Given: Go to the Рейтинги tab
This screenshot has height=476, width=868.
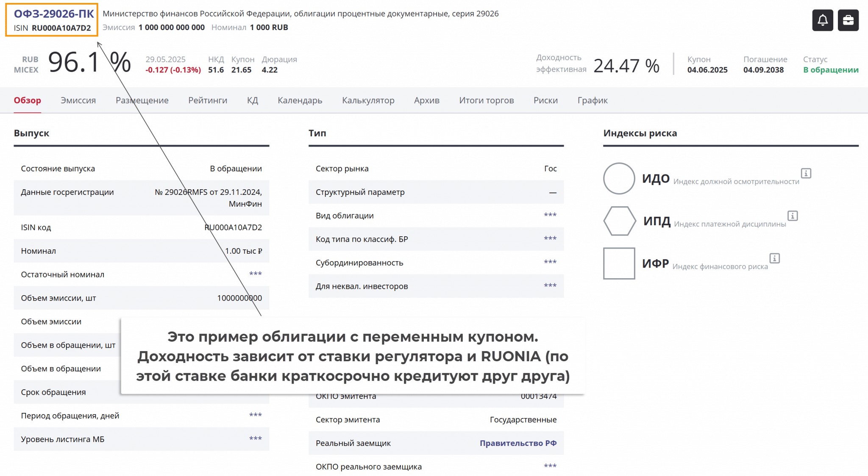Looking at the screenshot, I should tap(208, 100).
